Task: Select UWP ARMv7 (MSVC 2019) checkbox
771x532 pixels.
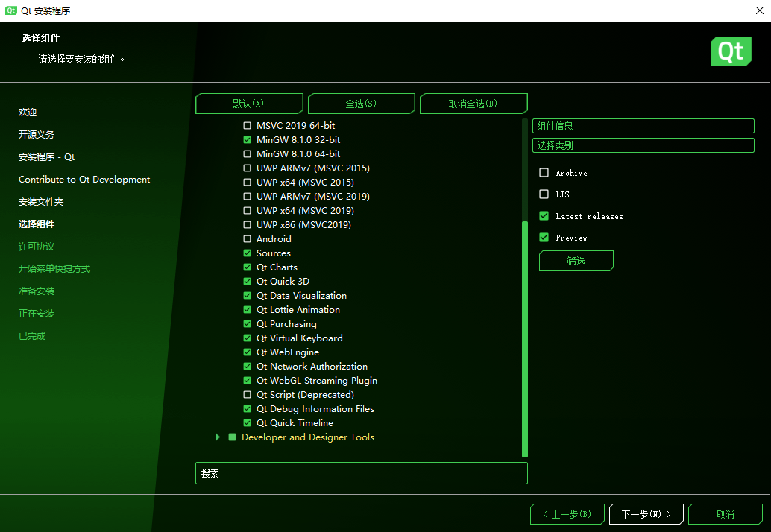Action: [248, 197]
